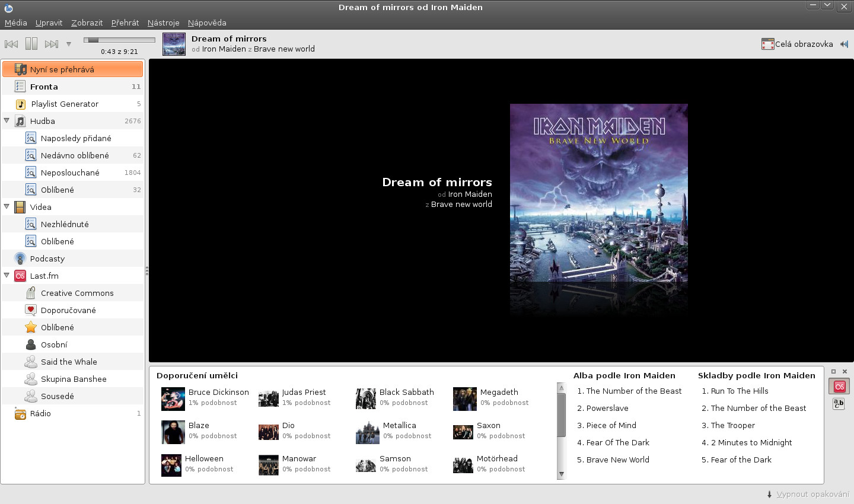Click the Blaze artist thumbnail
The height and width of the screenshot is (504, 854).
pyautogui.click(x=173, y=432)
